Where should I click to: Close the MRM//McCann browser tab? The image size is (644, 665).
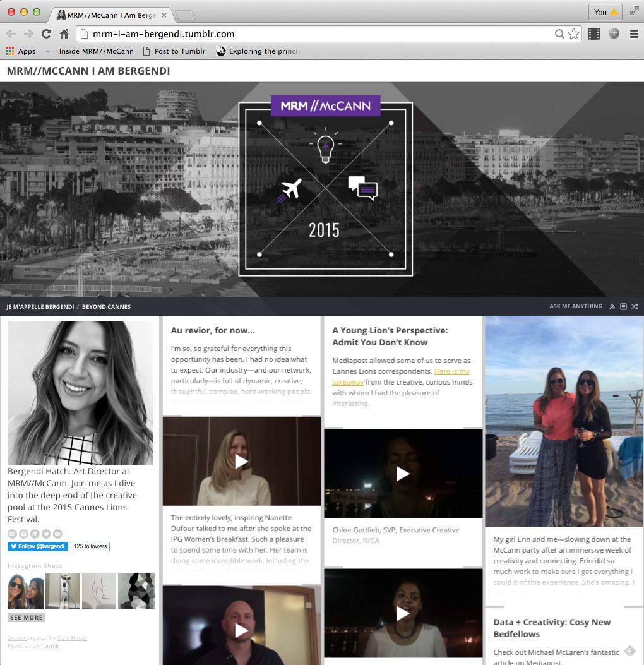(164, 15)
